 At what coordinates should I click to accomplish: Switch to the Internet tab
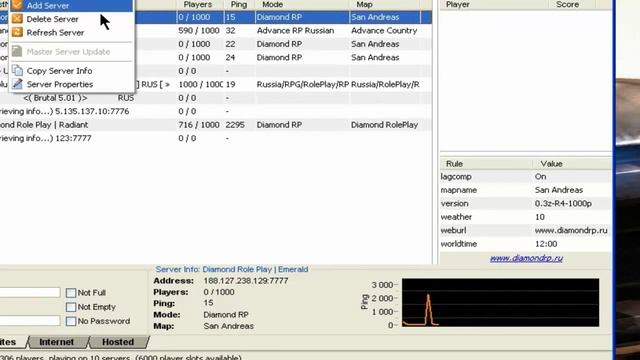(57, 342)
